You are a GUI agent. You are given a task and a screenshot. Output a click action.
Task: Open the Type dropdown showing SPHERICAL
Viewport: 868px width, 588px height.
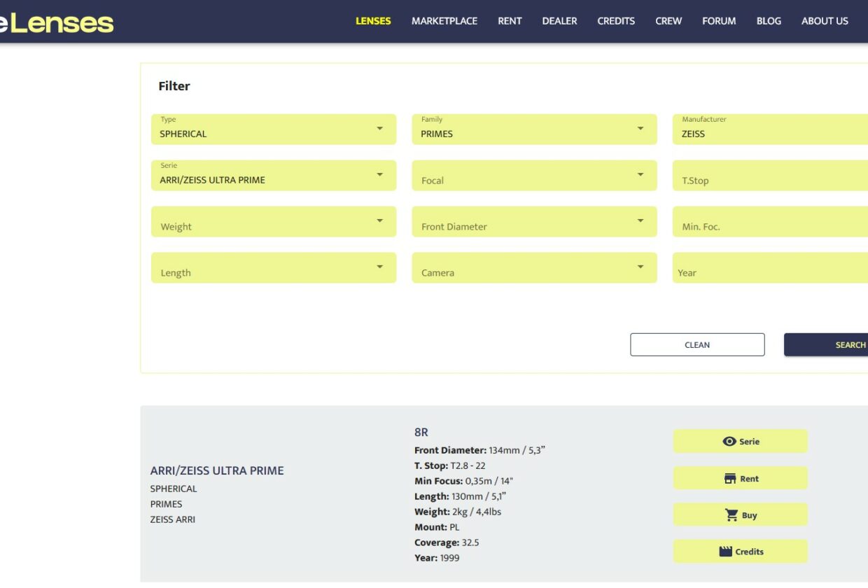(x=274, y=129)
